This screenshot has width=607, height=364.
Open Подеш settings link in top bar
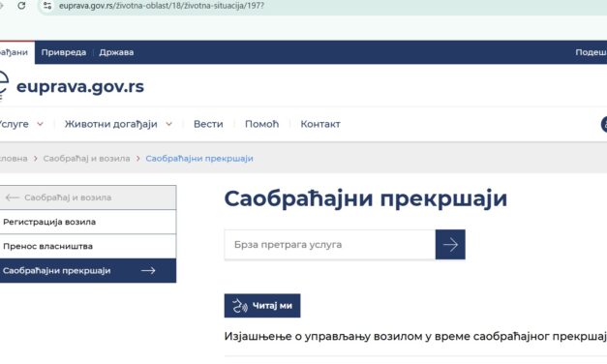pos(592,52)
